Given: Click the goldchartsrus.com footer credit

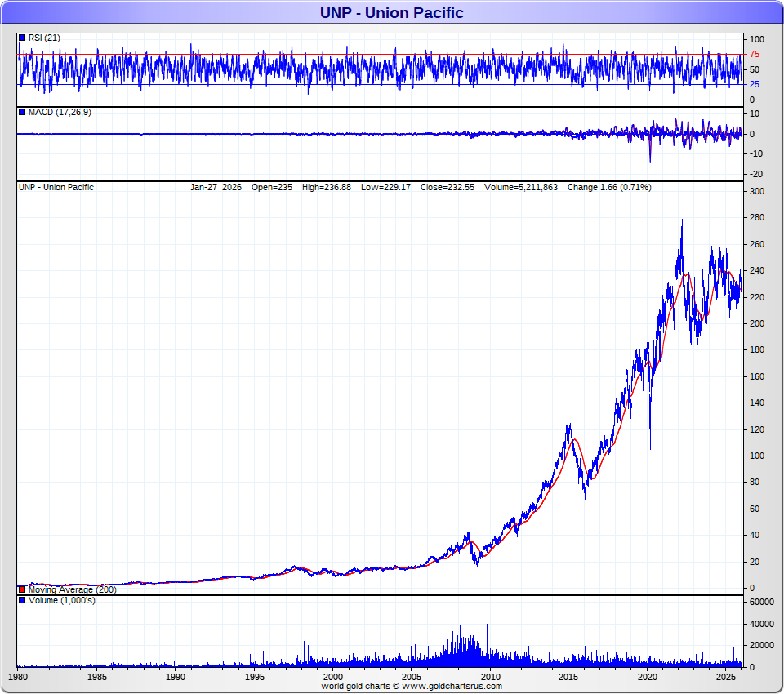Looking at the screenshot, I should pos(412,687).
